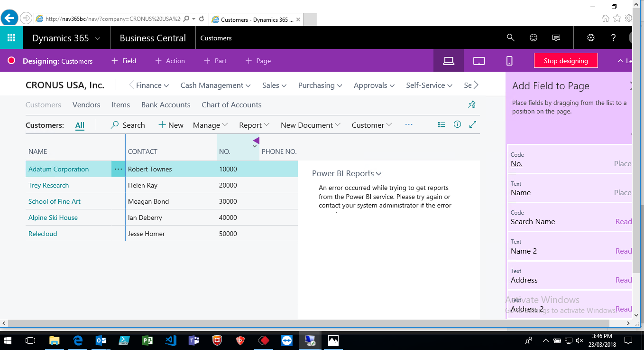Open the app launcher waffle icon
Screen dimensions: 644x350
pyautogui.click(x=11, y=38)
